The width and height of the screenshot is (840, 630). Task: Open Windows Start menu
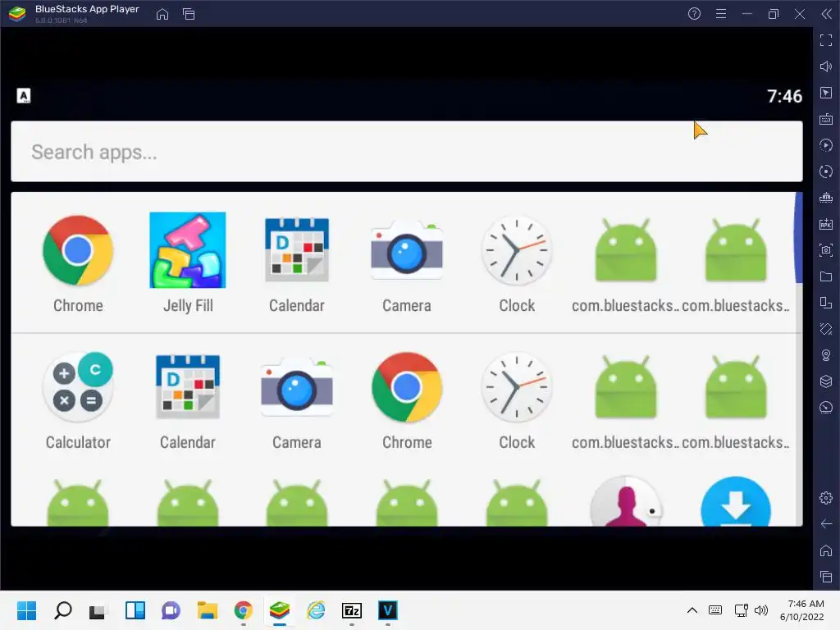27,610
